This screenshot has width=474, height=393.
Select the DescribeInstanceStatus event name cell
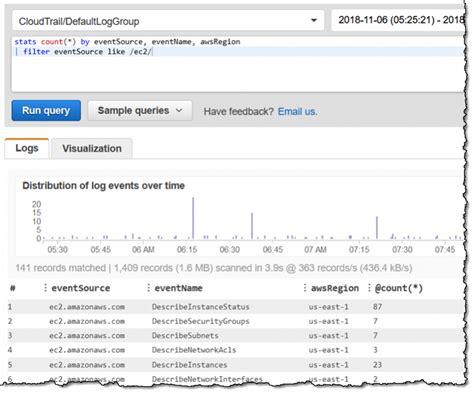pyautogui.click(x=200, y=307)
